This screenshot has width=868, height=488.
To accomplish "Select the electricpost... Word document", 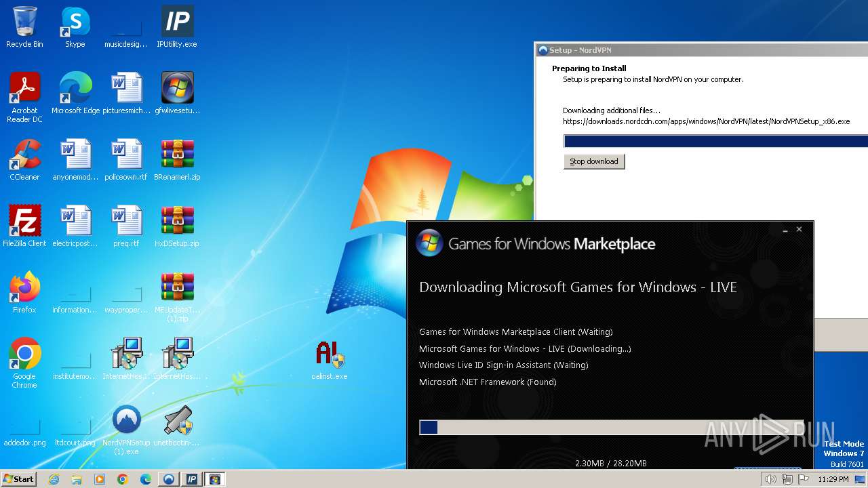I will [75, 226].
